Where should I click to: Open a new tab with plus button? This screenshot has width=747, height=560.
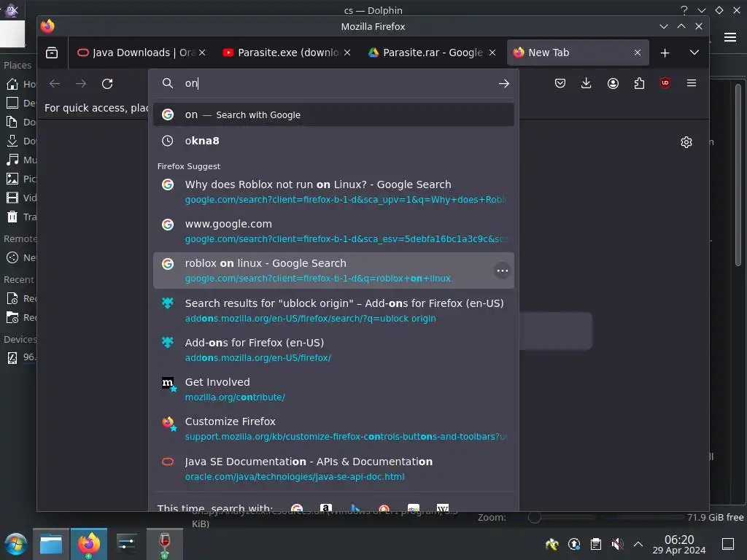[665, 52]
